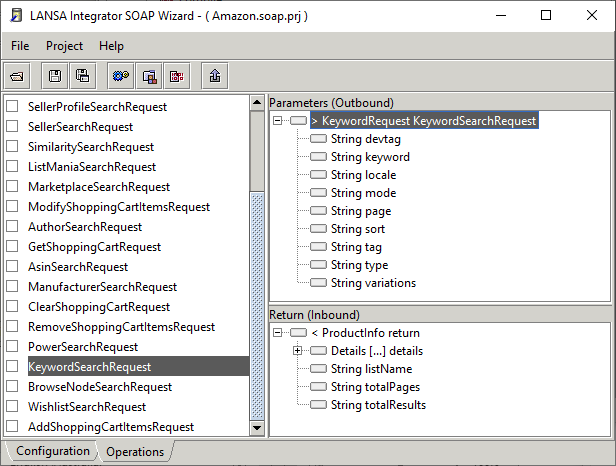Select ClearShoppingCartRequest operation
616x466 pixels.
pyautogui.click(x=99, y=307)
